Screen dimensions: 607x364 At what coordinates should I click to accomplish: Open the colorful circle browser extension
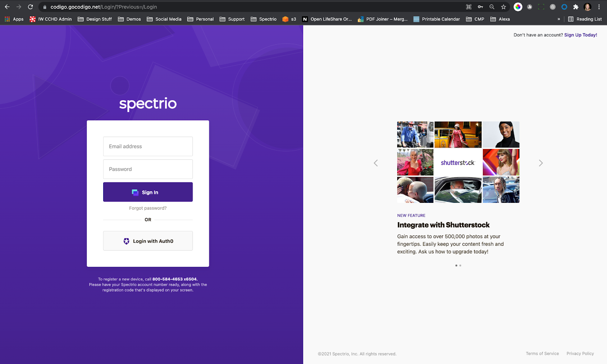(x=518, y=7)
